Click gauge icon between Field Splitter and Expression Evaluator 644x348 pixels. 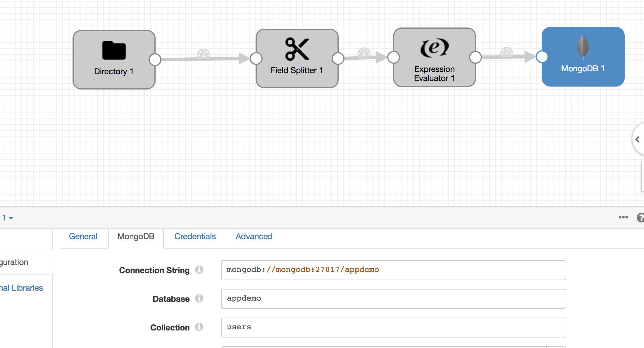[x=364, y=53]
